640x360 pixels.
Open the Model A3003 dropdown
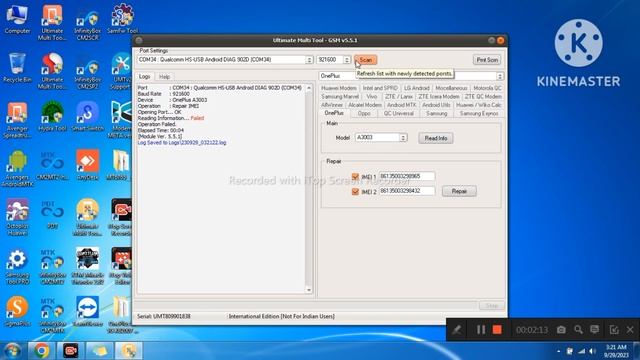[x=403, y=138]
